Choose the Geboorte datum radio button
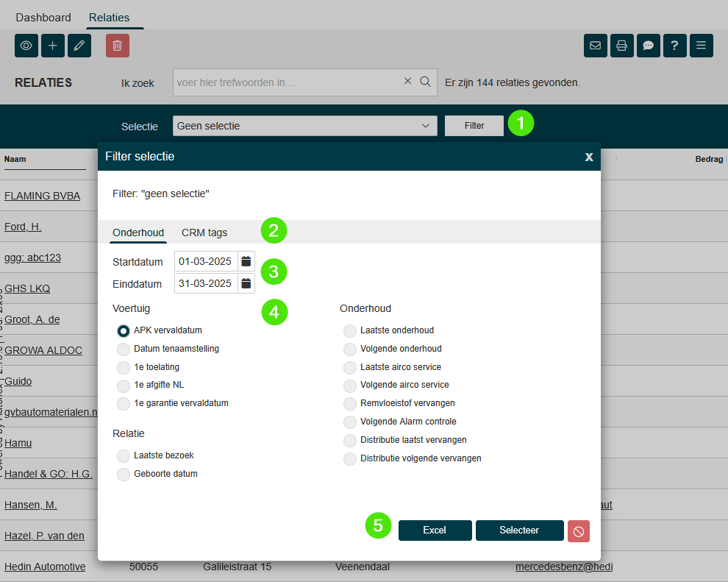The height and width of the screenshot is (582, 728). [x=124, y=474]
